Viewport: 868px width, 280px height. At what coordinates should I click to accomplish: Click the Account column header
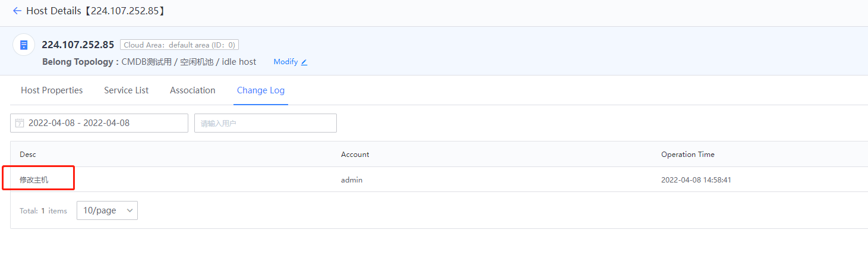[x=355, y=155]
